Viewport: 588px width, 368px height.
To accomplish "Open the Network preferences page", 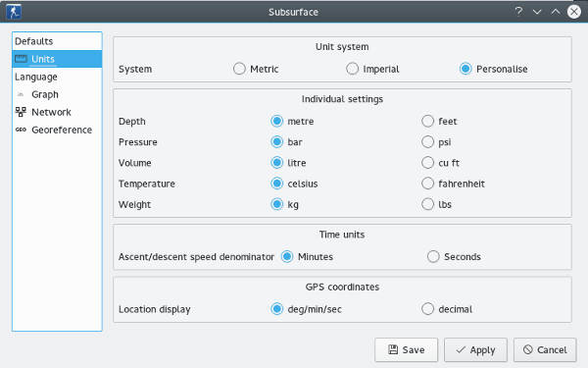I will point(57,112).
